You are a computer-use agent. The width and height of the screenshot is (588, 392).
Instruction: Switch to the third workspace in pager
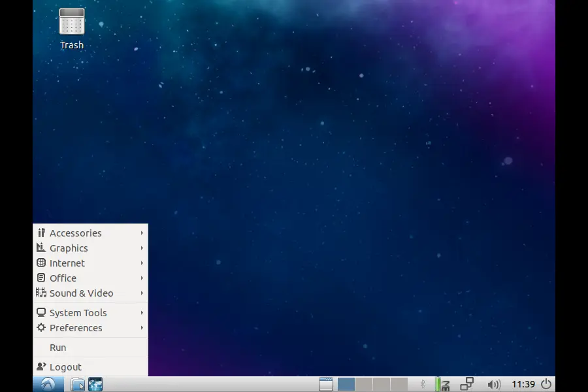click(x=382, y=384)
